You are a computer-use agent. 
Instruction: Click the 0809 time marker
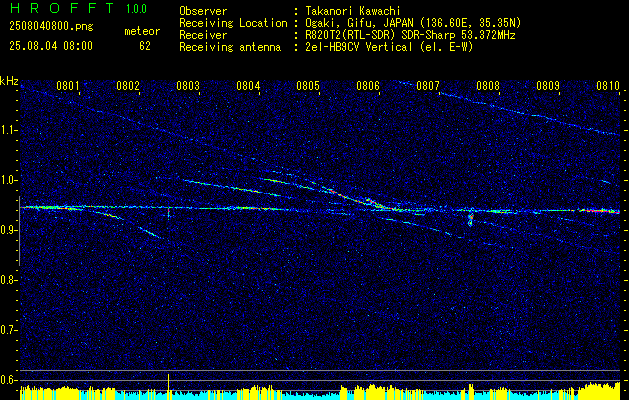548,85
